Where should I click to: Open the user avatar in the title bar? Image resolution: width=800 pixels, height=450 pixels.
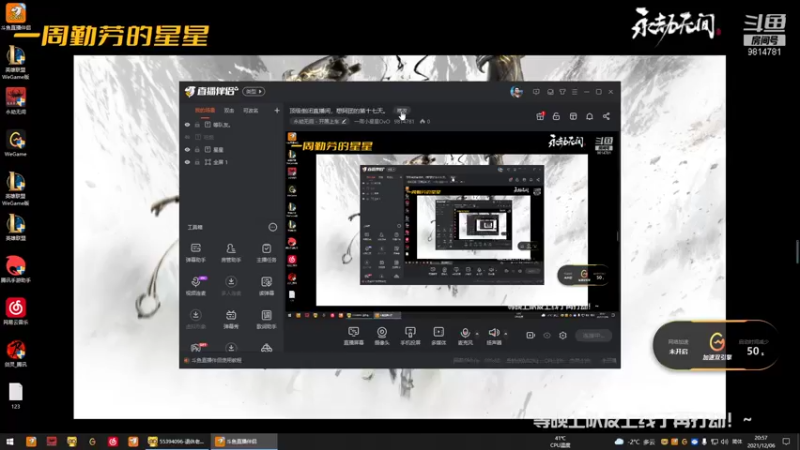(516, 92)
